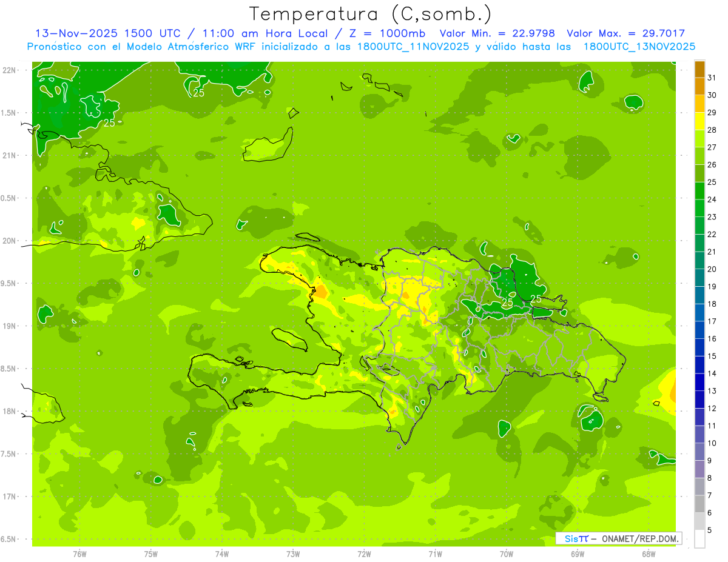Click the legend value '5'
The height and width of the screenshot is (562, 728).
710,530
